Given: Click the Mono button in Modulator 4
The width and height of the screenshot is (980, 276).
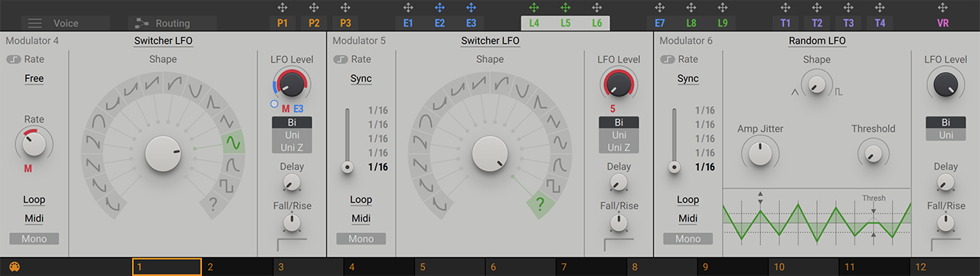Looking at the screenshot, I should (x=34, y=238).
